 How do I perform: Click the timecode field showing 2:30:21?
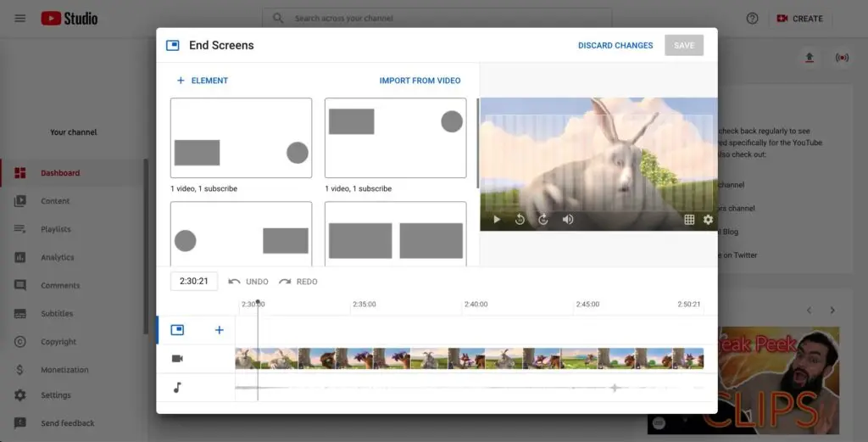coord(194,281)
